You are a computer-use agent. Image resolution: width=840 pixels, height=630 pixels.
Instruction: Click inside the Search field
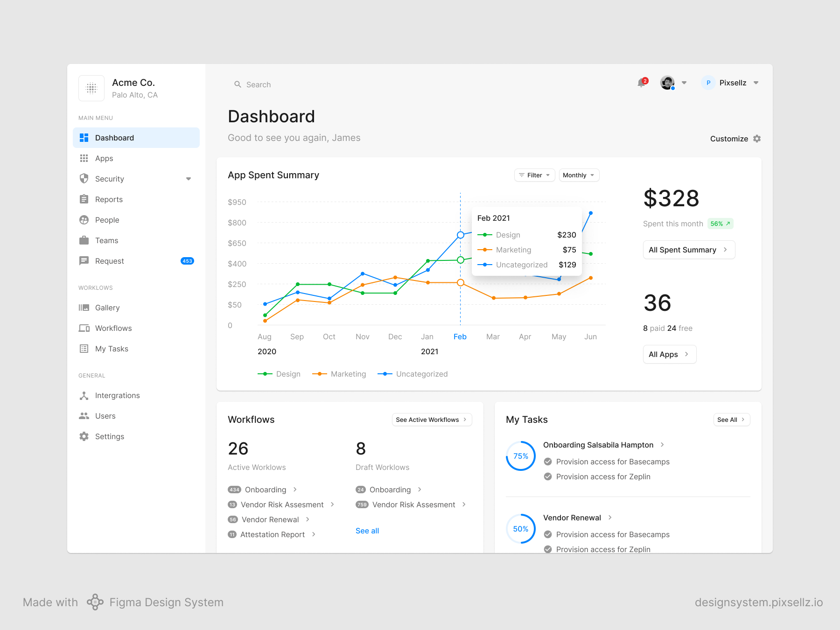[x=259, y=84]
